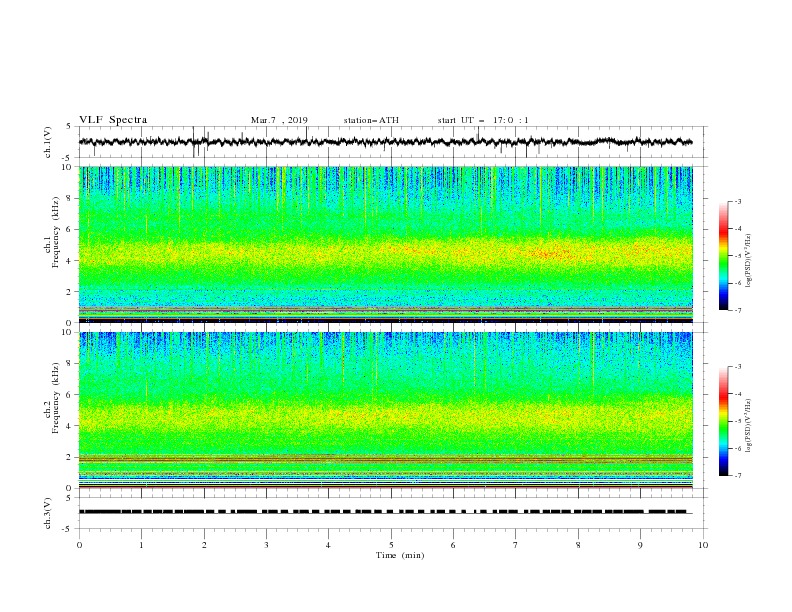Click the ch.1 voltage waveform trace

point(385,142)
